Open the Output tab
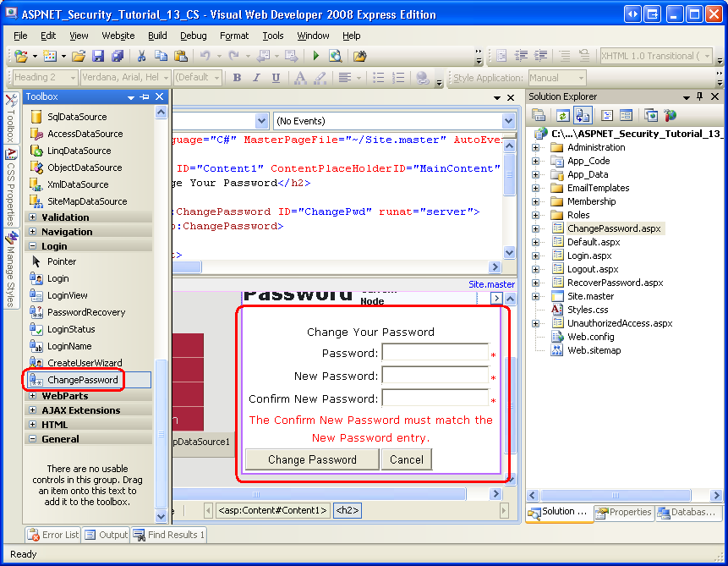Image resolution: width=728 pixels, height=566 pixels. click(x=107, y=535)
